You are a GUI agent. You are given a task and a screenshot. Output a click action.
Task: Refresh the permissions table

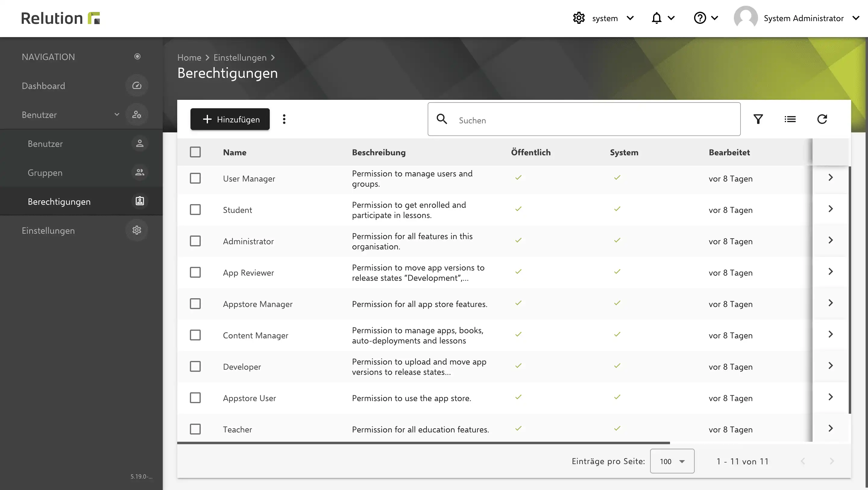(x=822, y=119)
